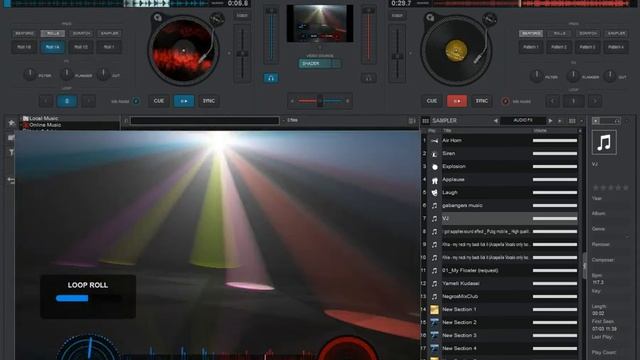Click the music note icon of 01_My Floater
640x360 pixels.
[x=435, y=271]
